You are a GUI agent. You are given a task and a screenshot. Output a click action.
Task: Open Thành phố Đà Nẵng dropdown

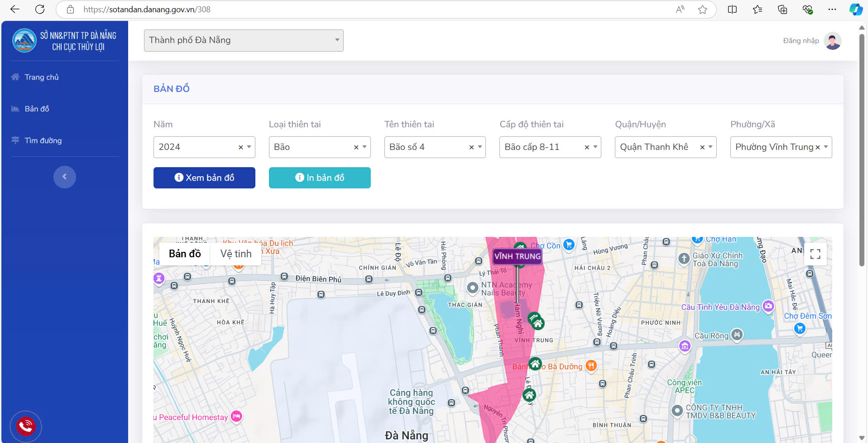point(244,40)
